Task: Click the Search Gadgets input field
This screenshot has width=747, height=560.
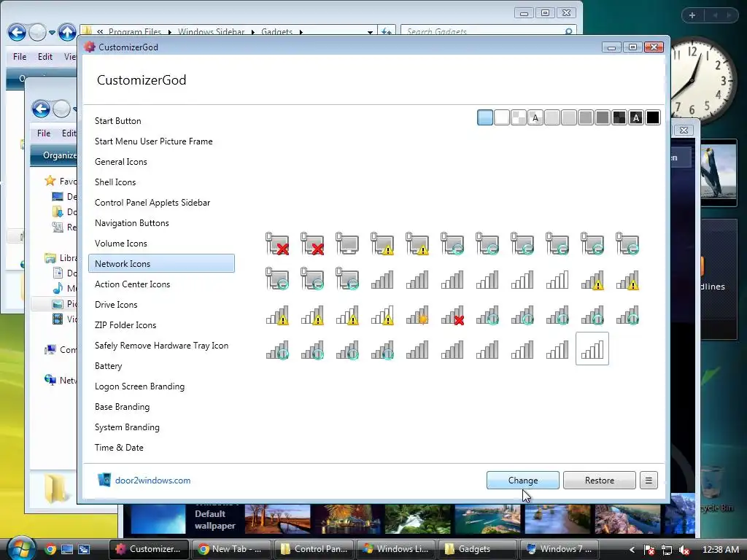Action: (482, 32)
